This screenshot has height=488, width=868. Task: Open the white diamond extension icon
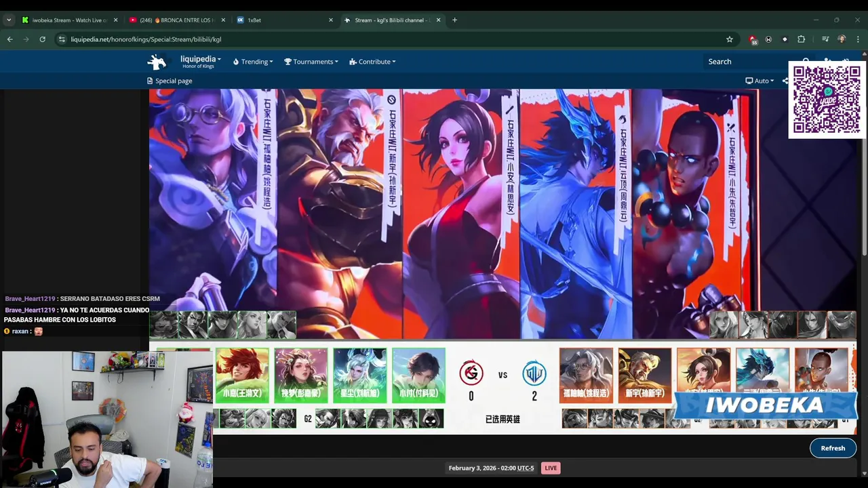click(785, 39)
